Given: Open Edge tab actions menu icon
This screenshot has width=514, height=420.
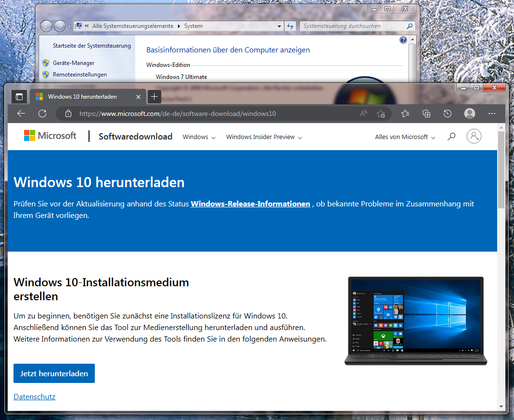Looking at the screenshot, I should point(19,97).
